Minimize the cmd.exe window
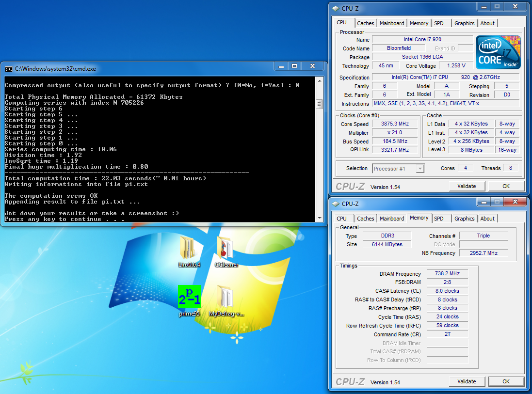Viewport: 532px width, 394px height. coord(281,66)
